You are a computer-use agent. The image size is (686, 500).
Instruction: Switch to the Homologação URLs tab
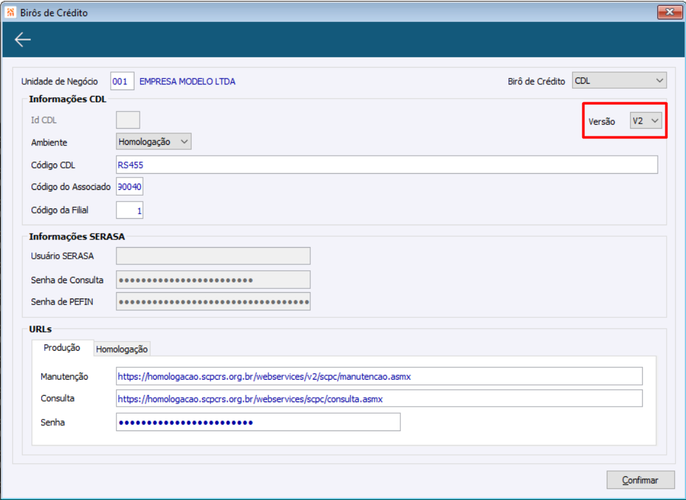(x=122, y=349)
